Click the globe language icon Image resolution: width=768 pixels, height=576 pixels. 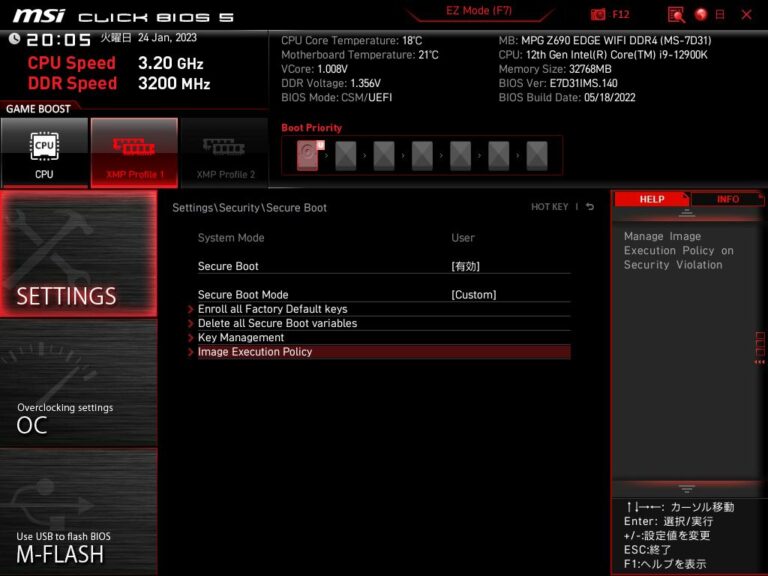701,15
